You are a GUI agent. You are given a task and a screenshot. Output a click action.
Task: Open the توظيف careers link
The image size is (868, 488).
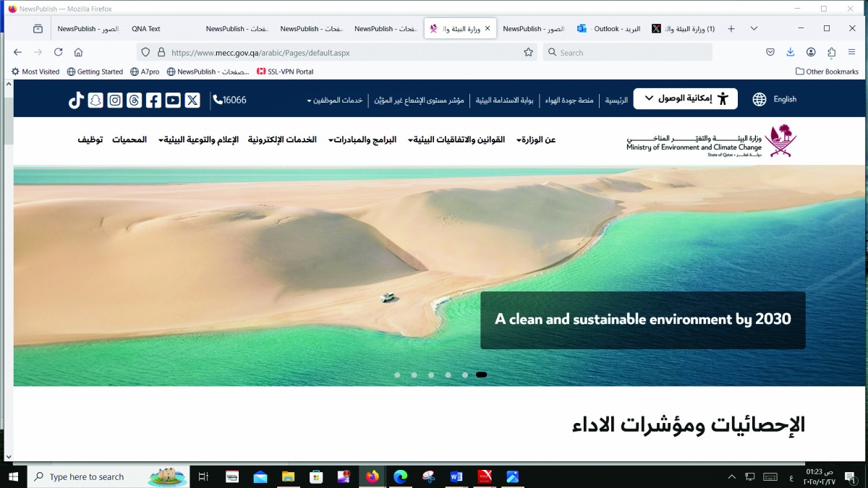point(90,140)
